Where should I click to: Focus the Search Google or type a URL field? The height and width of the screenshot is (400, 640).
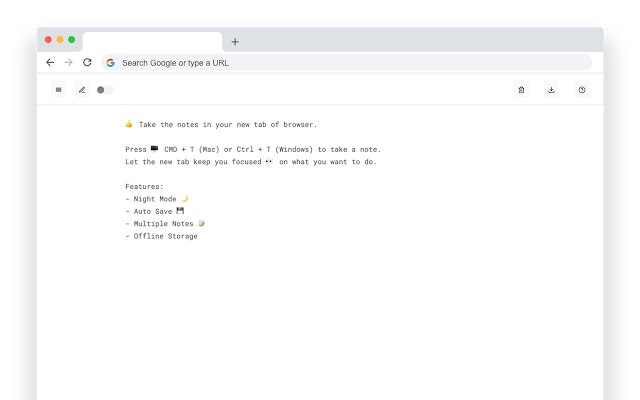click(347, 63)
